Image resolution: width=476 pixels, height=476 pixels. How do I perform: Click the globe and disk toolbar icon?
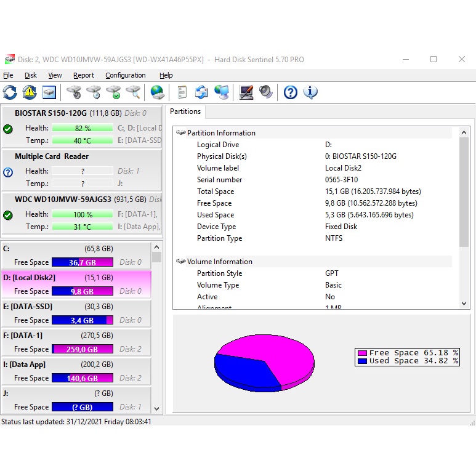click(x=158, y=92)
